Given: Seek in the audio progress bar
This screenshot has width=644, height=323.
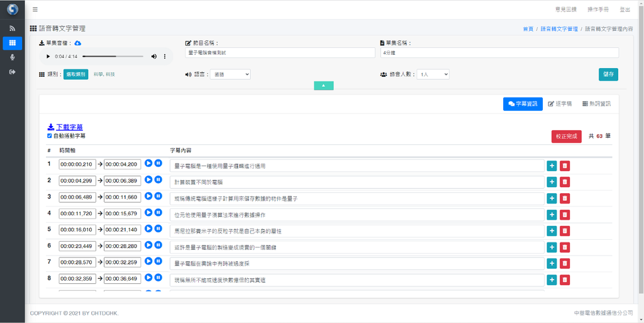Looking at the screenshot, I should pos(113,56).
